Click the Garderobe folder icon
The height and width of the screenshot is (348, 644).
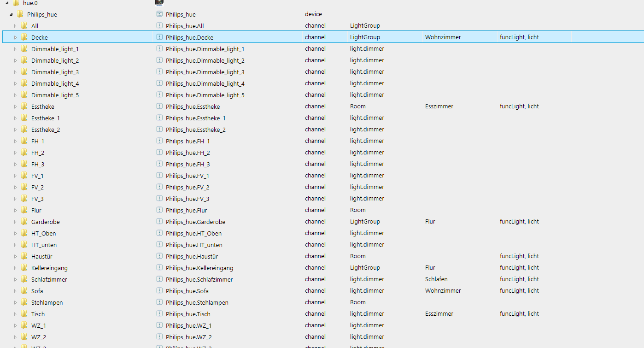[24, 222]
